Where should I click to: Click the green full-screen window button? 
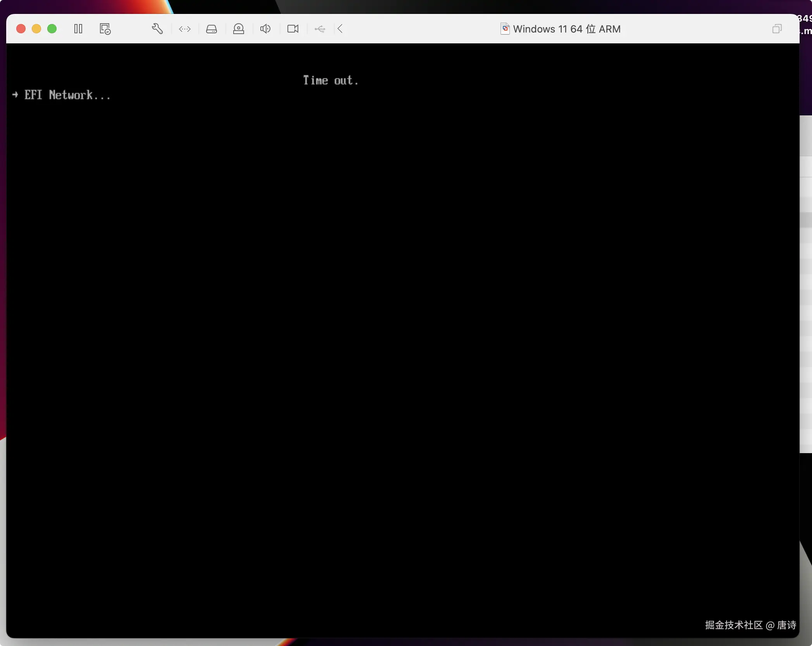52,29
